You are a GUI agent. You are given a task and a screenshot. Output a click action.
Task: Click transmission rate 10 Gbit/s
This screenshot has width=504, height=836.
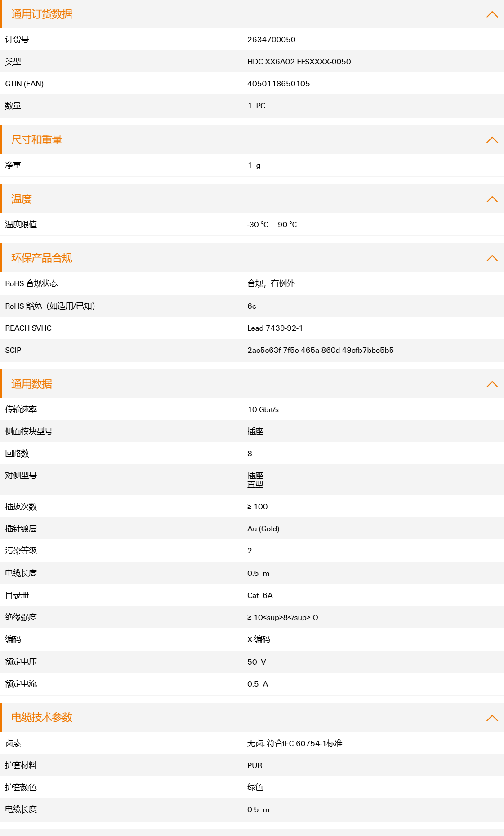263,409
